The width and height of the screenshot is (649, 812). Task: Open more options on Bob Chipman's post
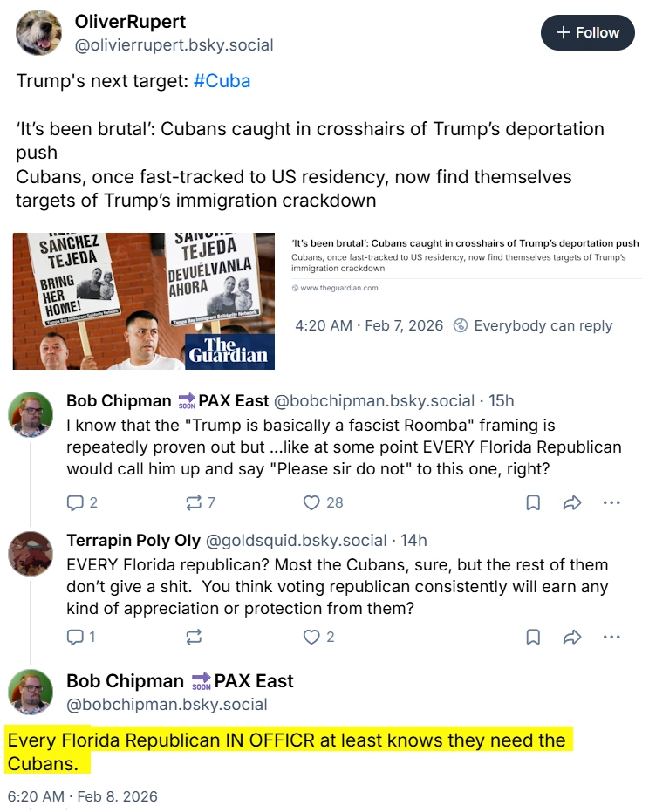click(x=611, y=502)
